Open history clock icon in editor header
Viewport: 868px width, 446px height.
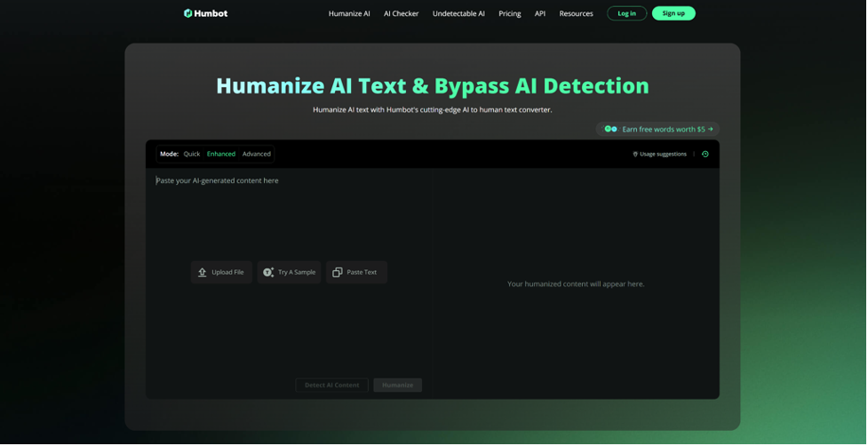[x=705, y=155]
